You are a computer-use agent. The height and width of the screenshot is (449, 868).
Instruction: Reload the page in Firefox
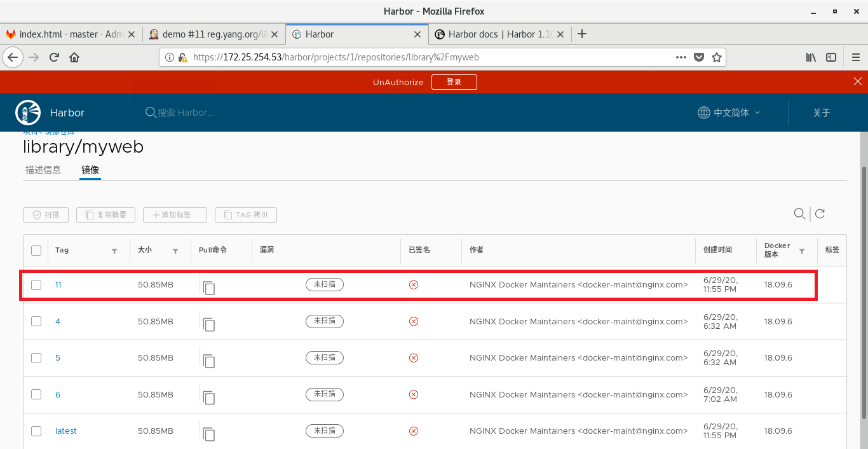[x=54, y=57]
